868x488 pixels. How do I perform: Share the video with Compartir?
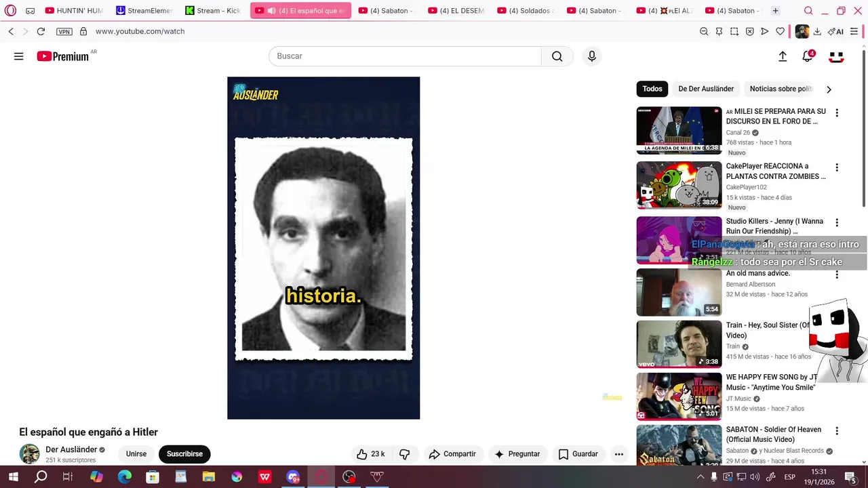[452, 454]
